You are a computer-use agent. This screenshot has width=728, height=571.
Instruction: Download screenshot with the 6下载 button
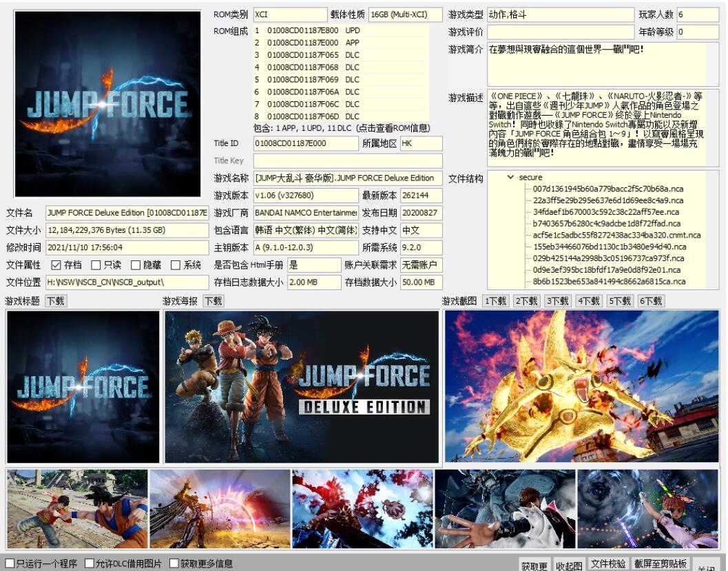pos(651,301)
